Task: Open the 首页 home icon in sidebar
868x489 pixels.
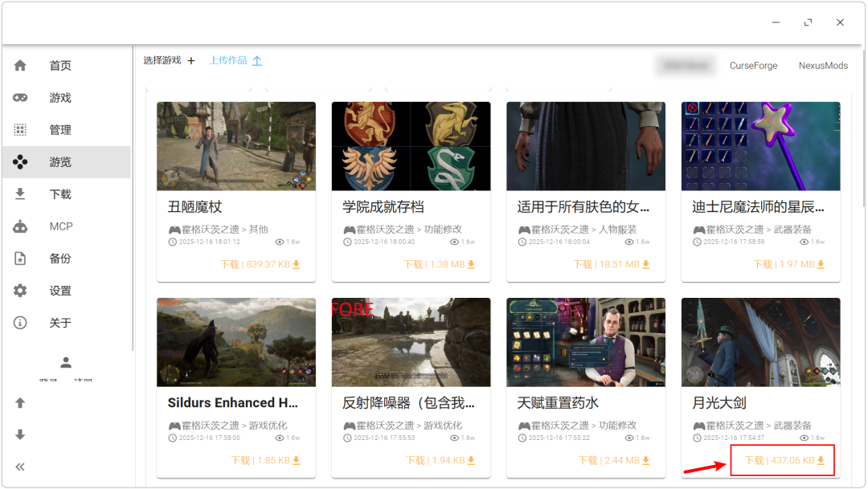Action: (20, 65)
